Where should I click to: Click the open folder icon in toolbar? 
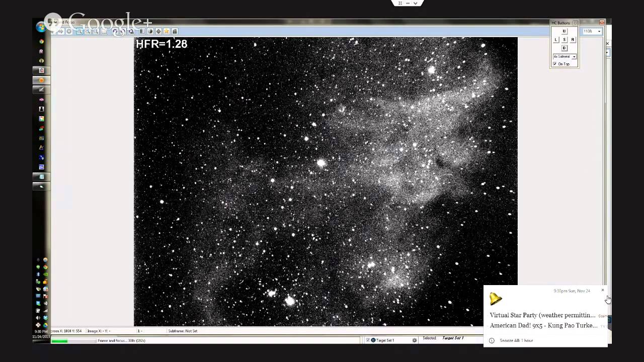tap(104, 31)
